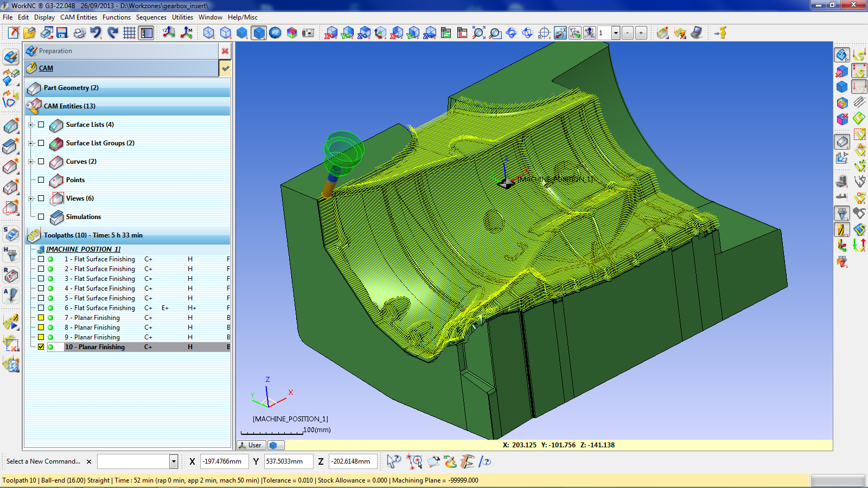Open the CAM Entities menu
Viewport: 868px width, 488px height.
pos(79,17)
